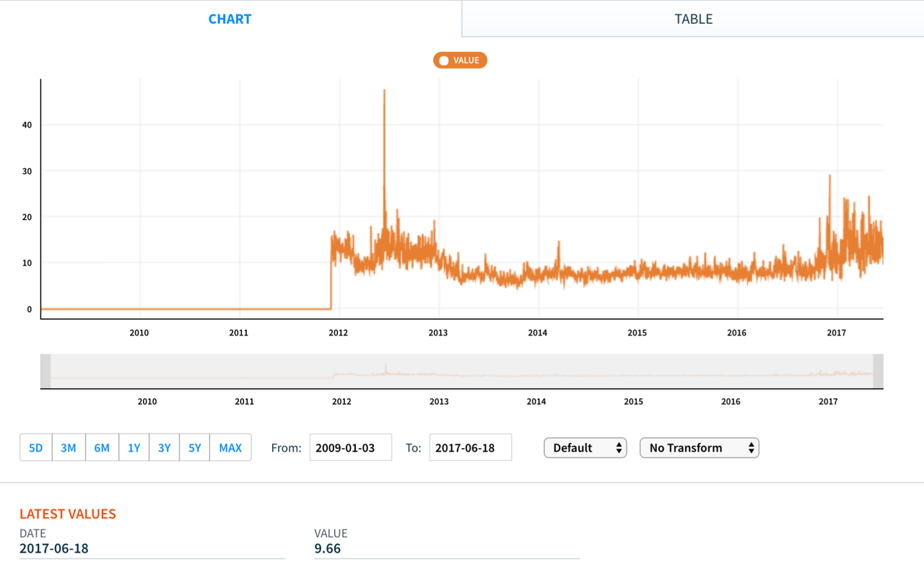The height and width of the screenshot is (570, 924).
Task: Set range to 5D
Action: pyautogui.click(x=36, y=447)
